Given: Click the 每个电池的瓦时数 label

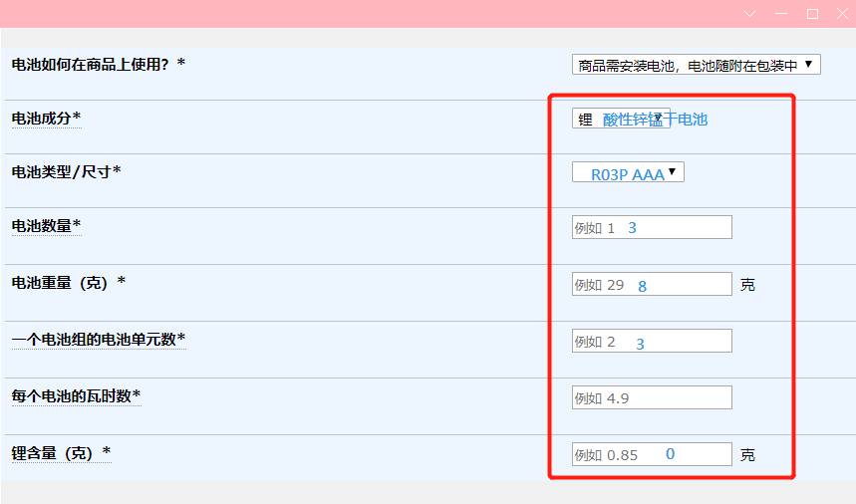Looking at the screenshot, I should [76, 396].
